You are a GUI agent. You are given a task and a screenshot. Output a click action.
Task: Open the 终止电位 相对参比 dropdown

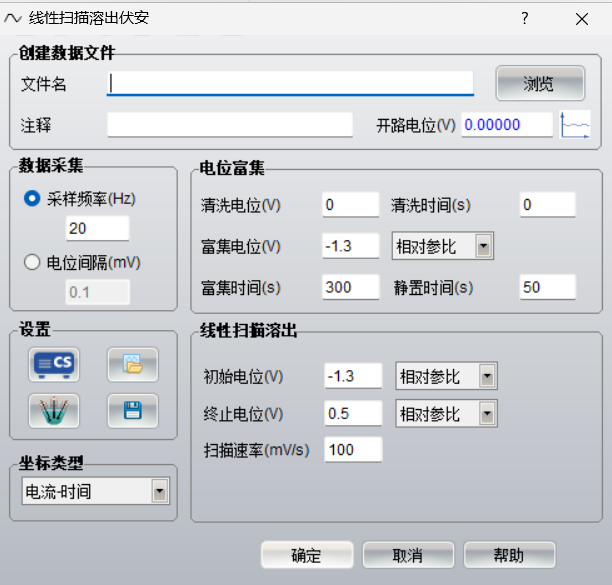tap(446, 413)
